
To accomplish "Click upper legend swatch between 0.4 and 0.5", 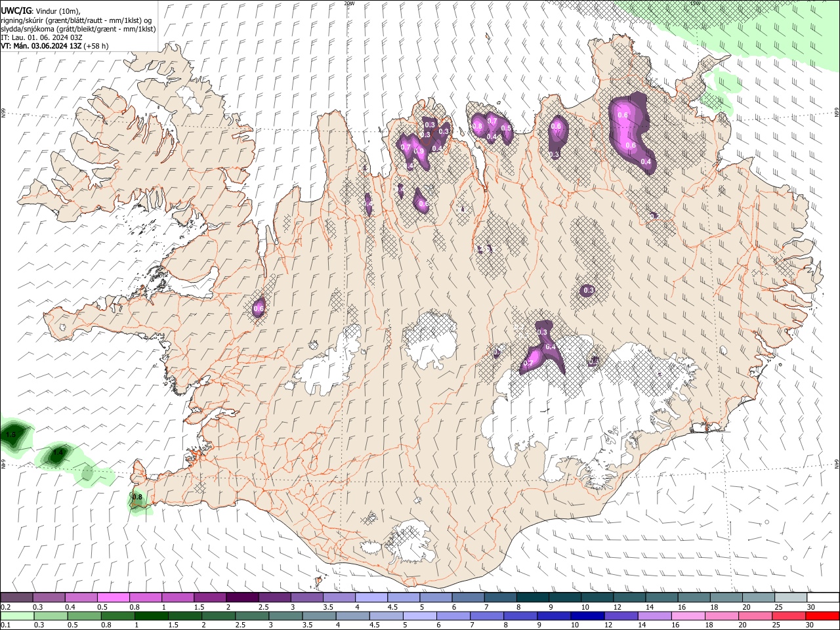I will [81, 597].
